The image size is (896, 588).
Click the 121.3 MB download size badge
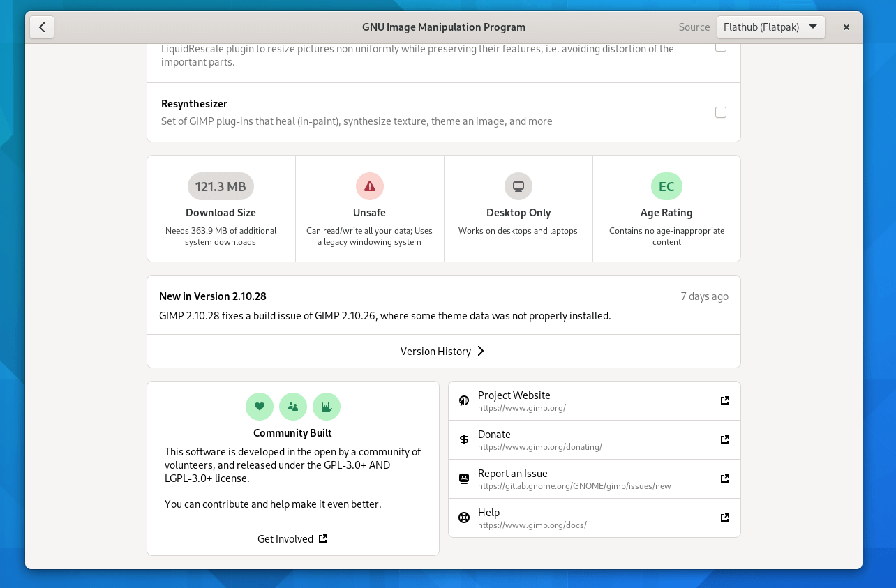click(221, 186)
